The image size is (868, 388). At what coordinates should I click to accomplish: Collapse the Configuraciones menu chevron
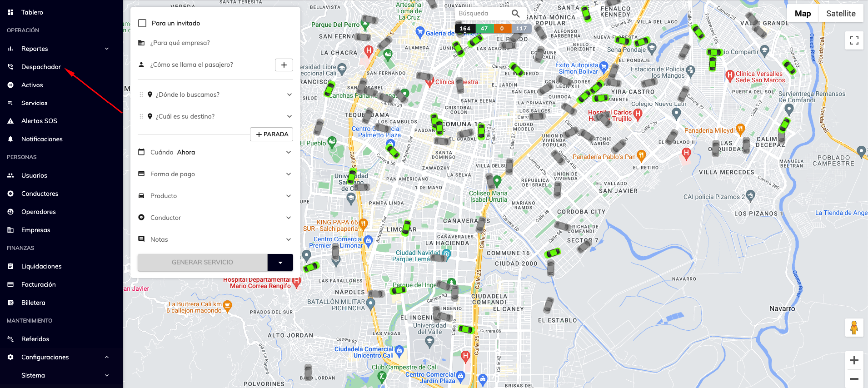point(107,357)
